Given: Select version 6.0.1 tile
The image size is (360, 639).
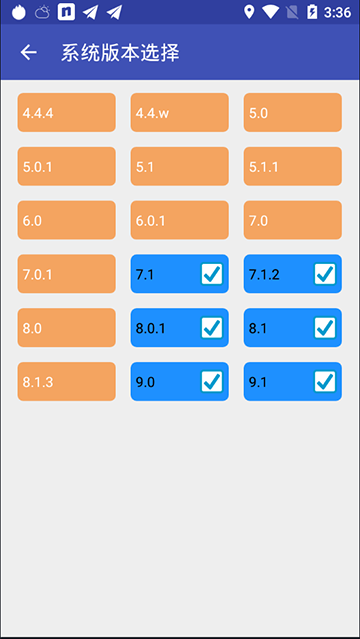Looking at the screenshot, I should 179,220.
